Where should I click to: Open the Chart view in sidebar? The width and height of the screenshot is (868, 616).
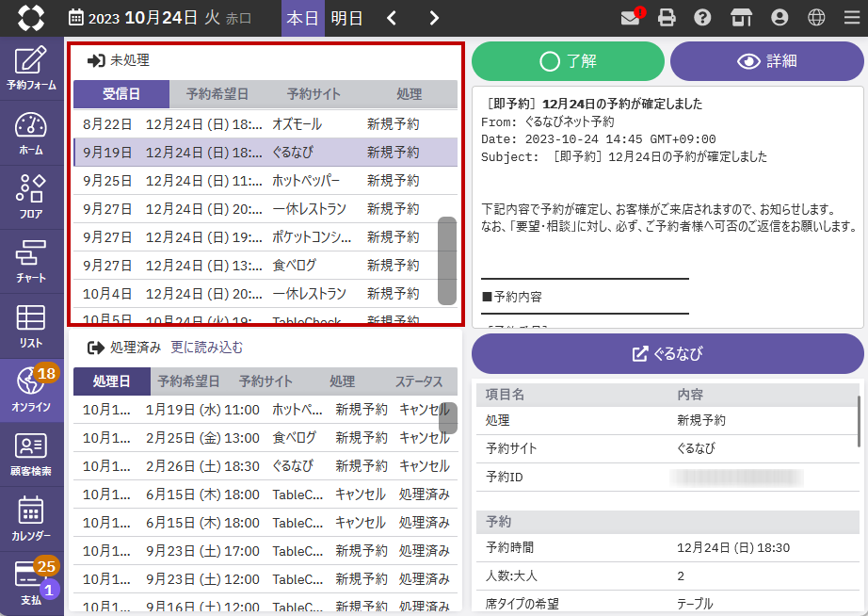(31, 261)
